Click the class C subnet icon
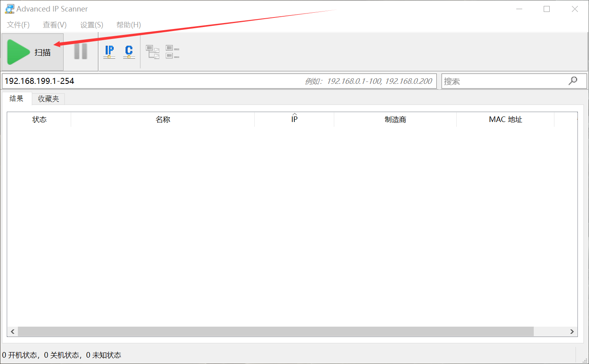This screenshot has height=364, width=589. click(129, 52)
